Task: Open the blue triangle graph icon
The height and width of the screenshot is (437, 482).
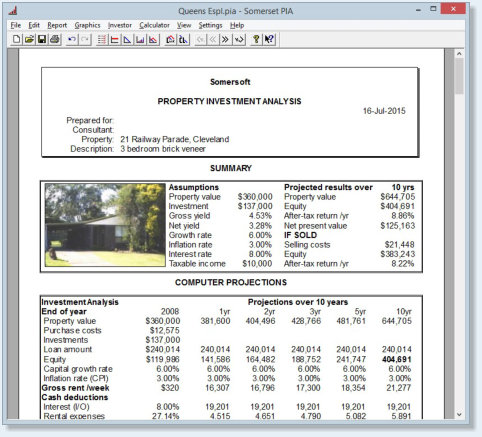Action: tap(127, 39)
